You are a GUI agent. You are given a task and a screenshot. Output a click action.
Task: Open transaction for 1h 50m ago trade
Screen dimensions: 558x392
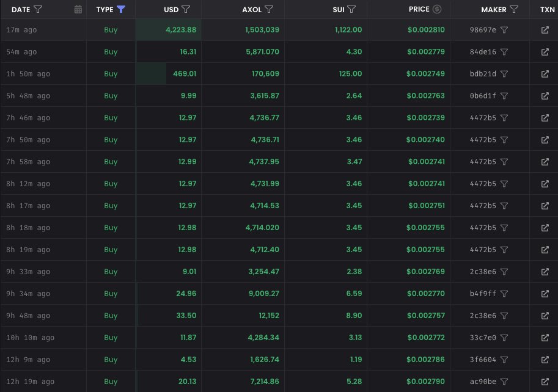click(x=545, y=74)
